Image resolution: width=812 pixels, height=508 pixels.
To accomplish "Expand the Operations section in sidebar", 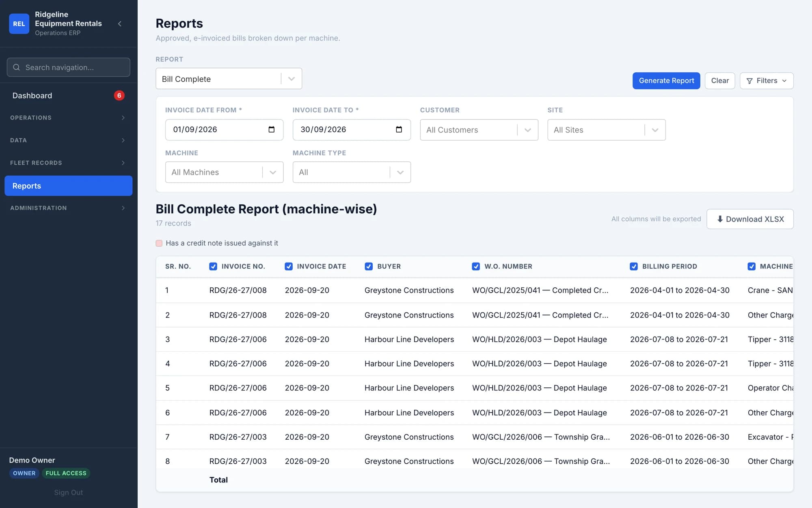I will (68, 118).
